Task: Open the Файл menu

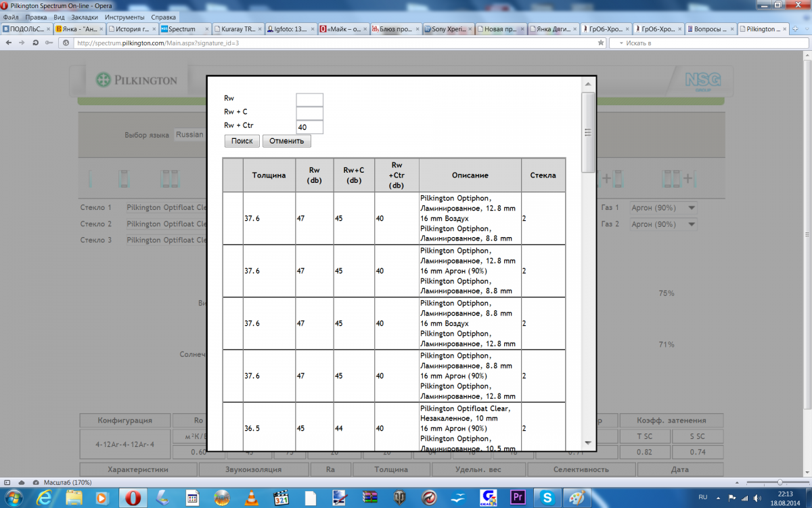Action: [11, 17]
